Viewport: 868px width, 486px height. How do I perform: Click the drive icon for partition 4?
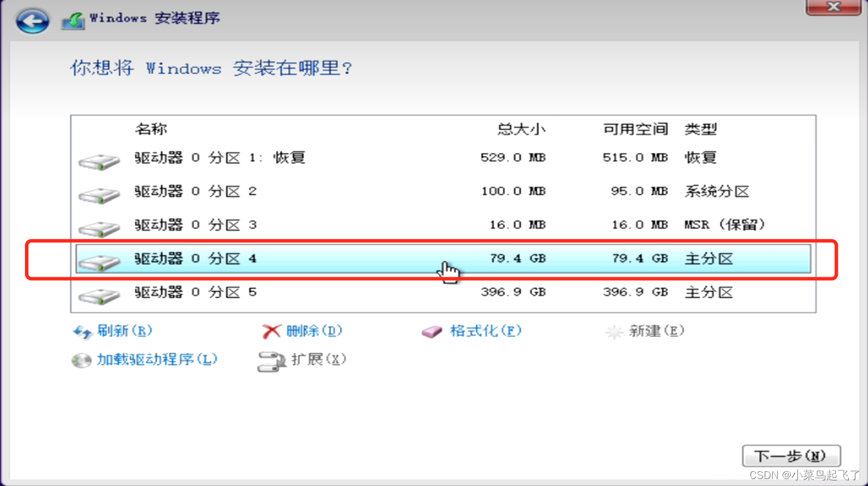pos(99,262)
